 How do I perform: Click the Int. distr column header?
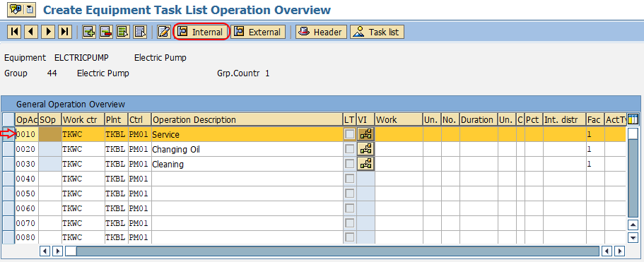564,119
